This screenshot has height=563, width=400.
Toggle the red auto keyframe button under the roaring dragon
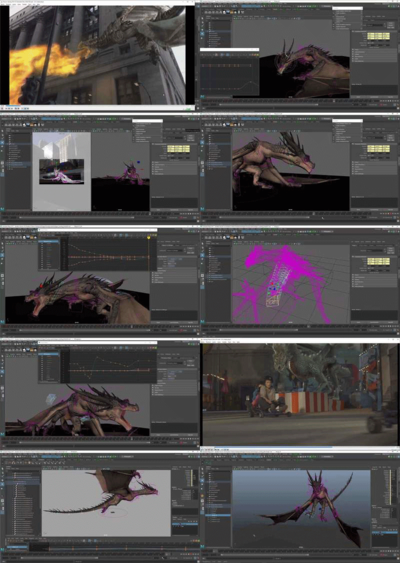tap(181, 330)
